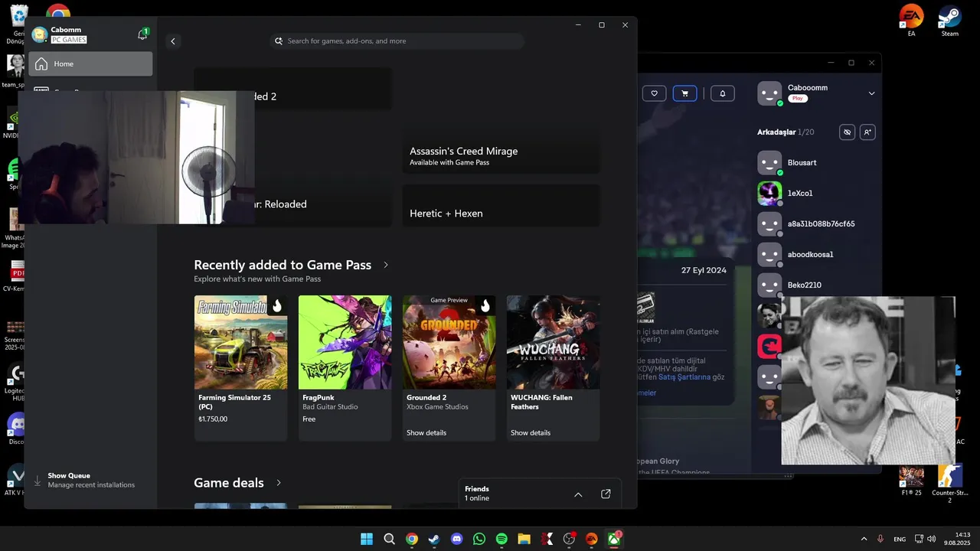Viewport: 980px width, 551px height.
Task: Open the EA desktop shortcut
Action: point(911,21)
